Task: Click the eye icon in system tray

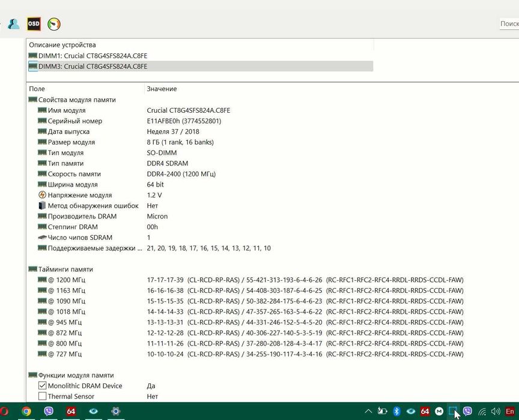Action: click(411, 411)
